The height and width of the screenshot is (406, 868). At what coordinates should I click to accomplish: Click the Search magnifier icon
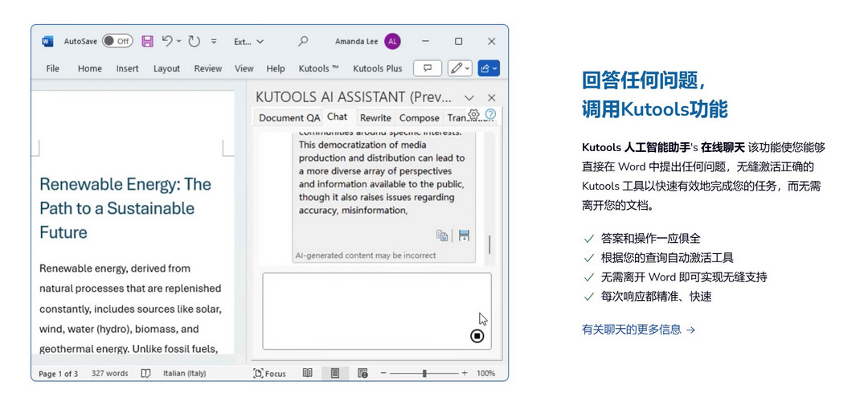[303, 41]
